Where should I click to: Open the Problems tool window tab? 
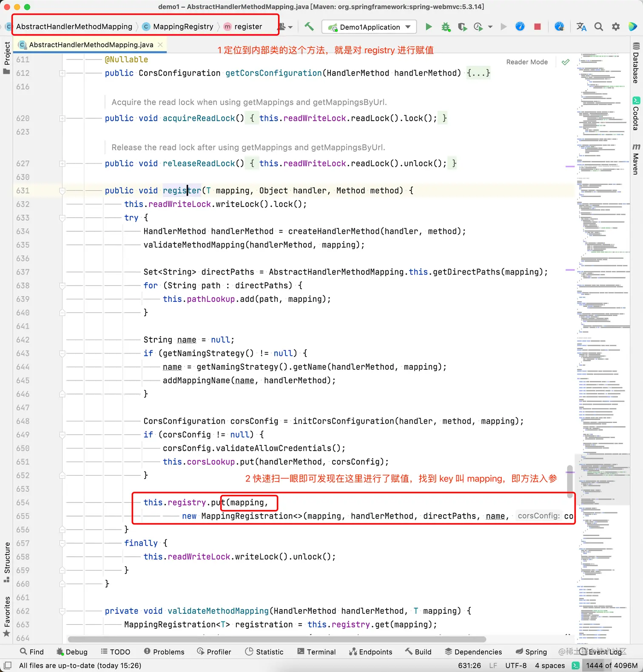(164, 652)
